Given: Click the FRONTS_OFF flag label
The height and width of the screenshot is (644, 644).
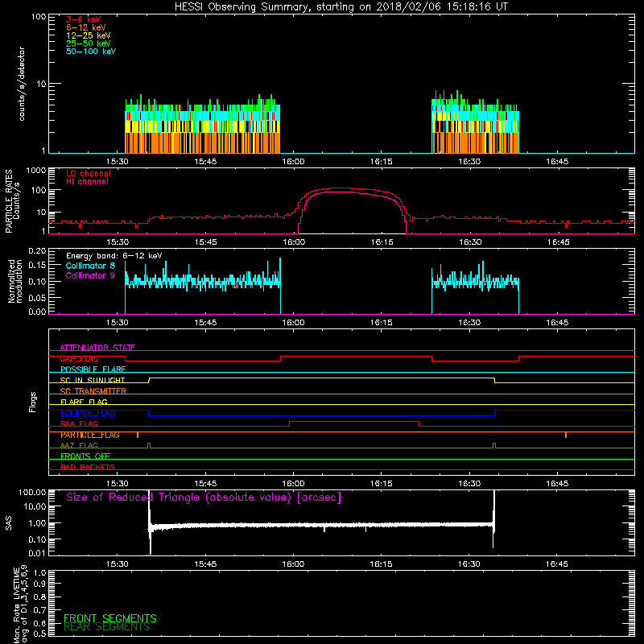Looking at the screenshot, I should pyautogui.click(x=85, y=456).
